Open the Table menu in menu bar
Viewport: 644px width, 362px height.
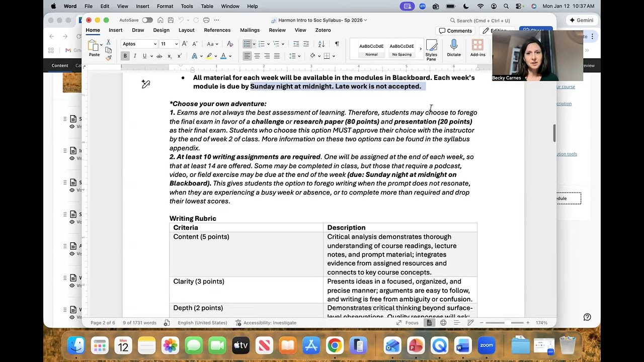coord(207,6)
